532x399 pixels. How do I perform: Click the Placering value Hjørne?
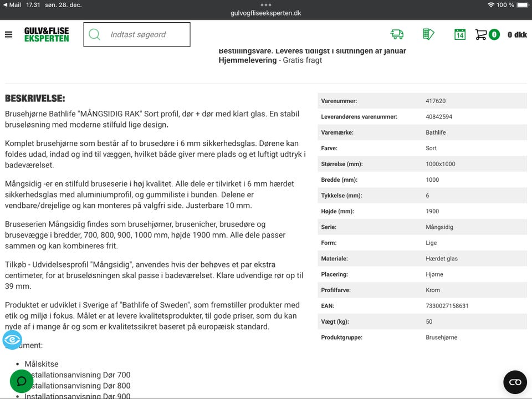pyautogui.click(x=434, y=274)
